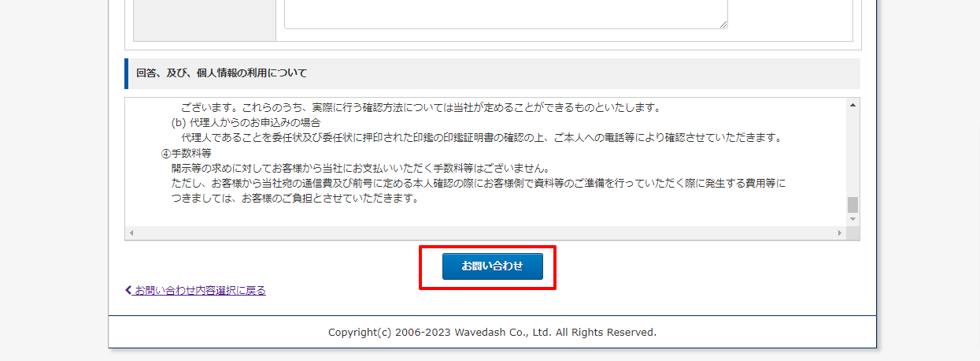
Task: Click the horizontal scrollbar track under the terms
Action: 486,233
